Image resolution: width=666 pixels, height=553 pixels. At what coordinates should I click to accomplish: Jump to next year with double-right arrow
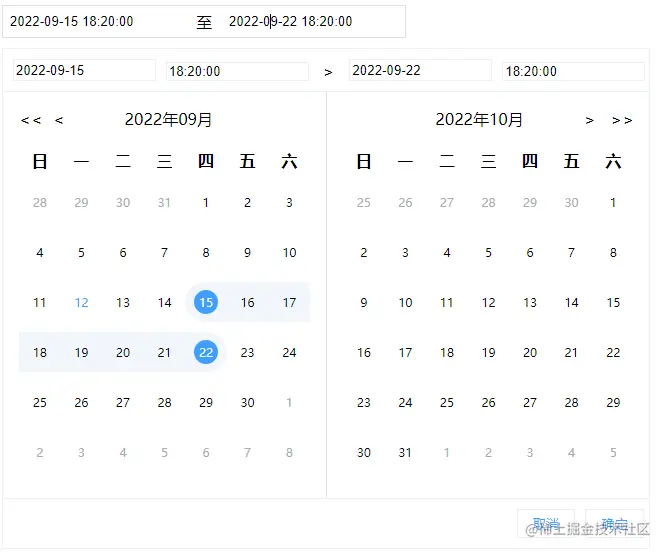(622, 121)
